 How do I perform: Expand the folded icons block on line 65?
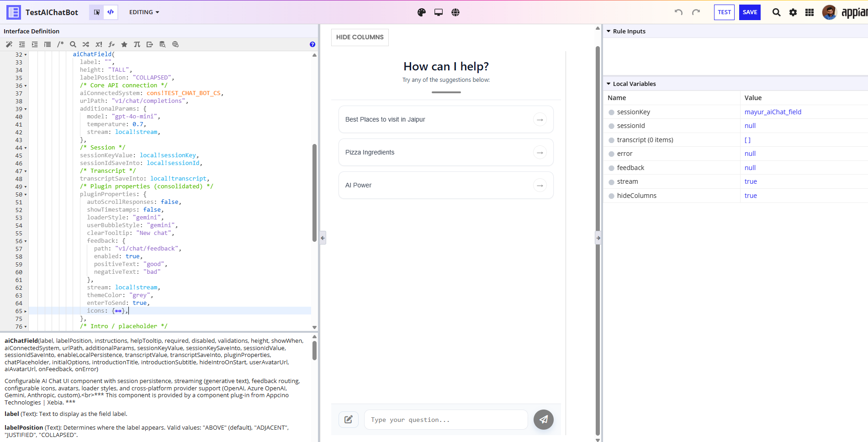click(26, 311)
